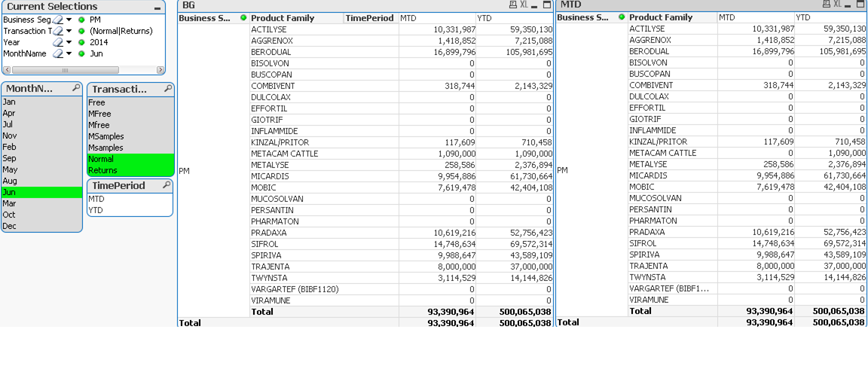Select BERODUAL in MTD table

pyautogui.click(x=673, y=51)
